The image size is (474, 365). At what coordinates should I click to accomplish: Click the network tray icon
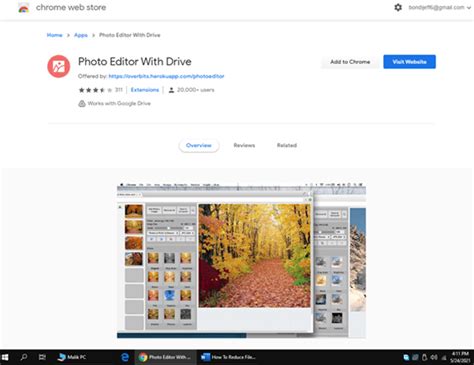click(x=444, y=358)
